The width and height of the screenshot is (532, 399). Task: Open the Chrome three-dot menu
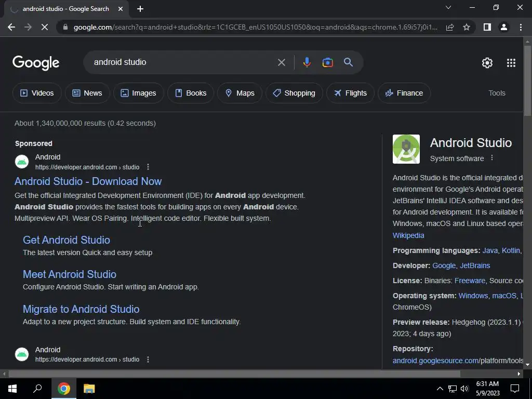[521, 27]
